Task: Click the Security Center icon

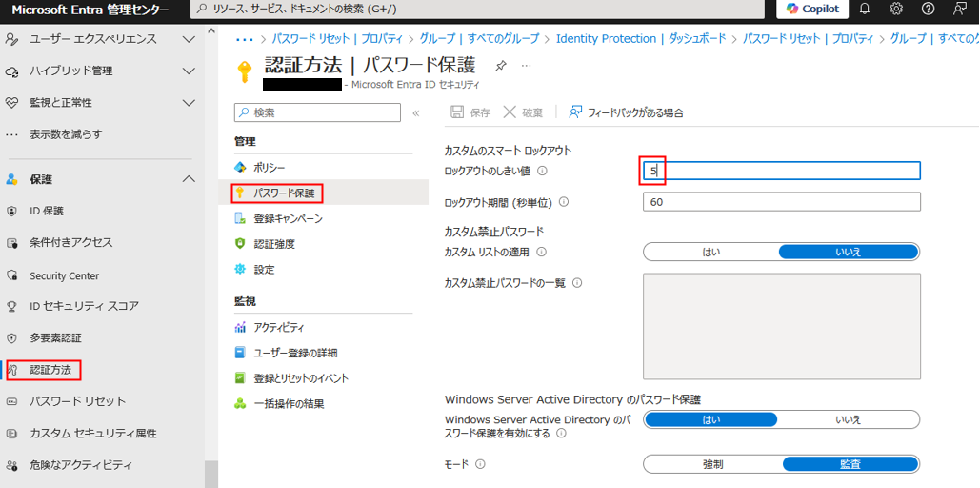Action: [11, 275]
